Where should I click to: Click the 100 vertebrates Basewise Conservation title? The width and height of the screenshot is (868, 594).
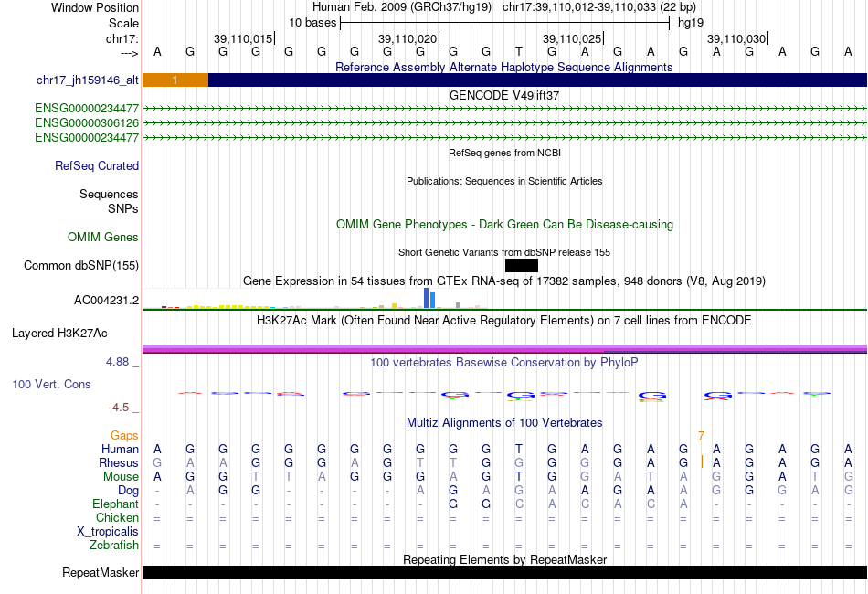coord(504,362)
